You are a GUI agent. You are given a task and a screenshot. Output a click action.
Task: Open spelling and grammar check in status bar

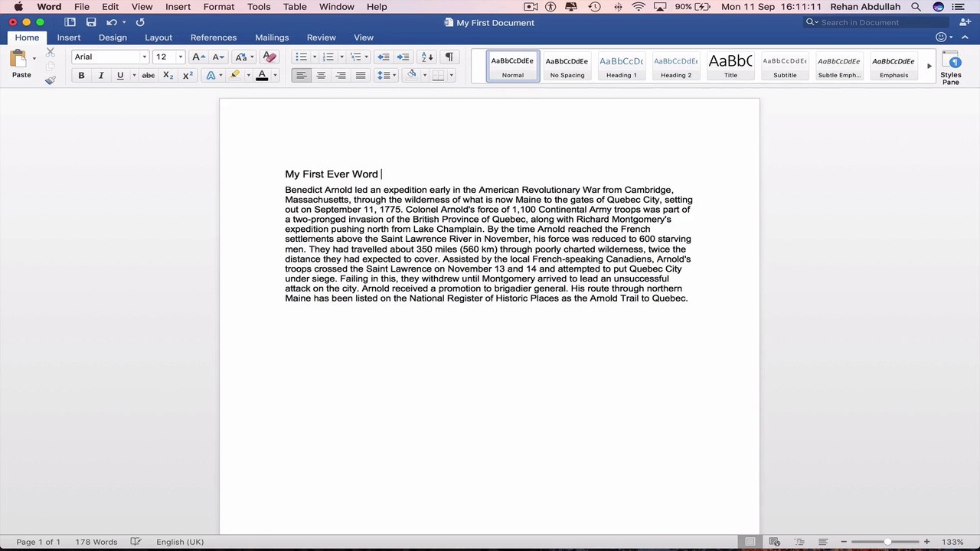tap(136, 542)
